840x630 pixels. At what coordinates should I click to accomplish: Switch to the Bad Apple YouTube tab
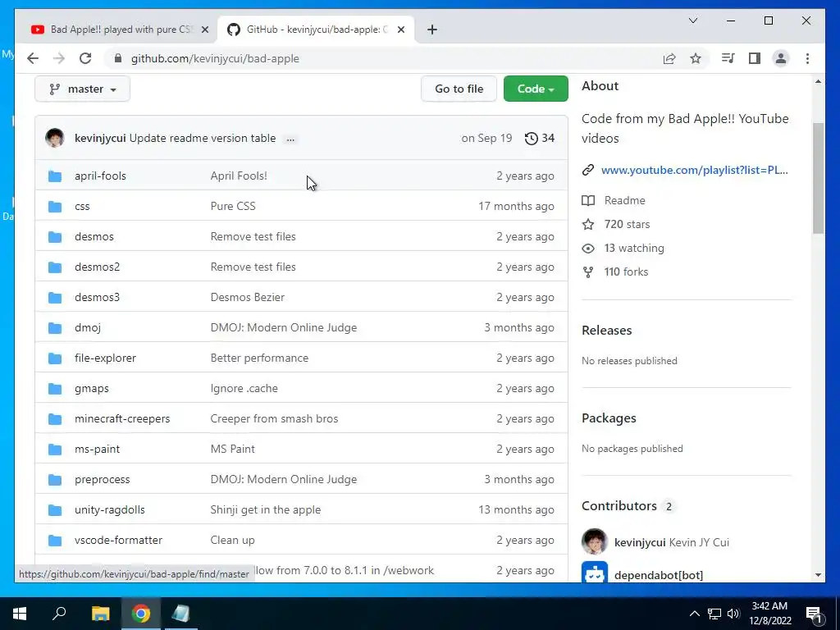(120, 30)
